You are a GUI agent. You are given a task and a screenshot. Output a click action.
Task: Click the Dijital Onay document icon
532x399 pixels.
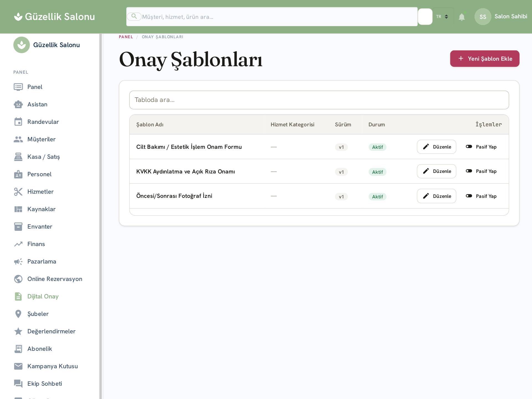click(18, 296)
